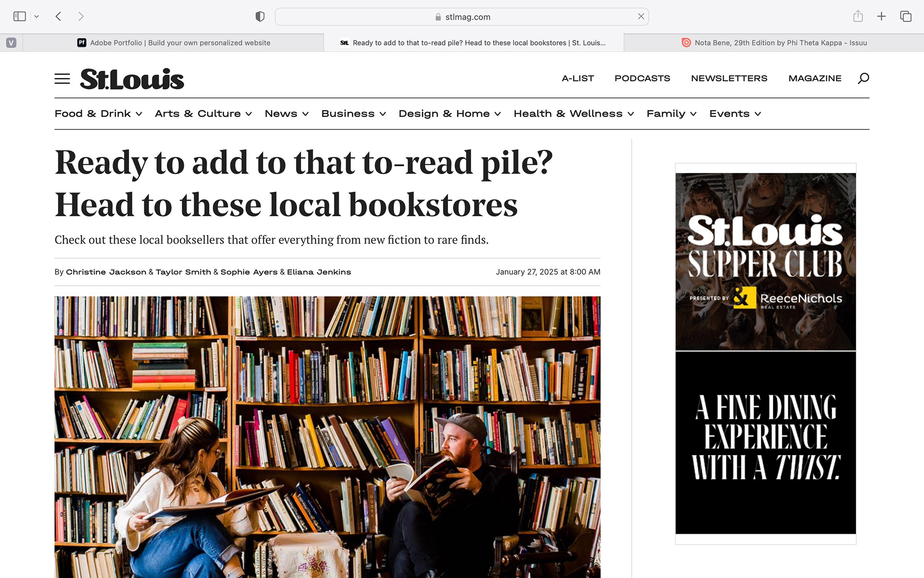Expand the Events dropdown menu
The height and width of the screenshot is (578, 924).
(735, 114)
